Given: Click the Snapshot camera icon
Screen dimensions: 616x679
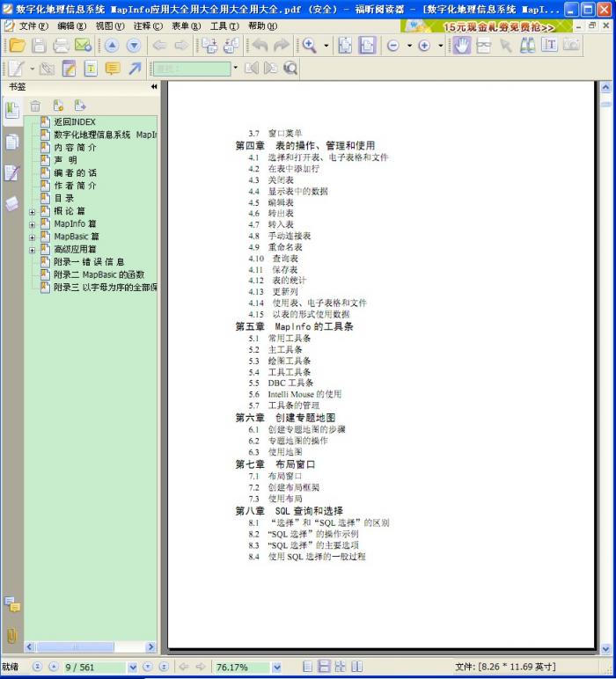Looking at the screenshot, I should [572, 46].
